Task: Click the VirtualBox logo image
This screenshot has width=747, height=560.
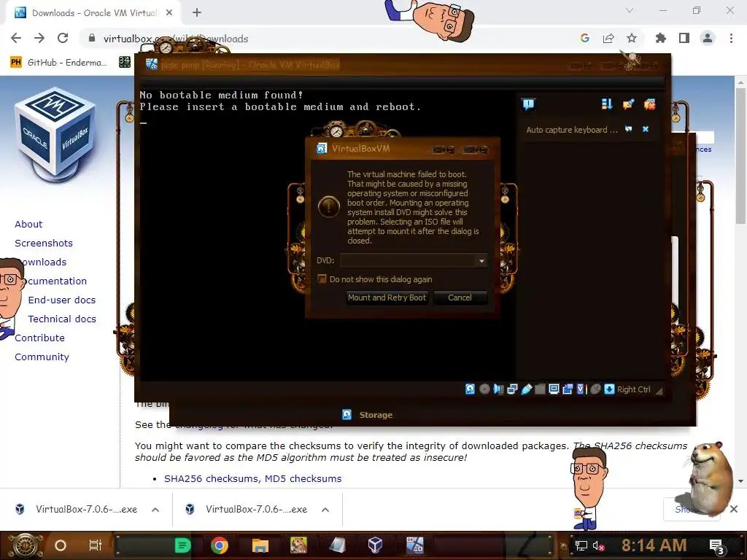Action: [x=56, y=135]
